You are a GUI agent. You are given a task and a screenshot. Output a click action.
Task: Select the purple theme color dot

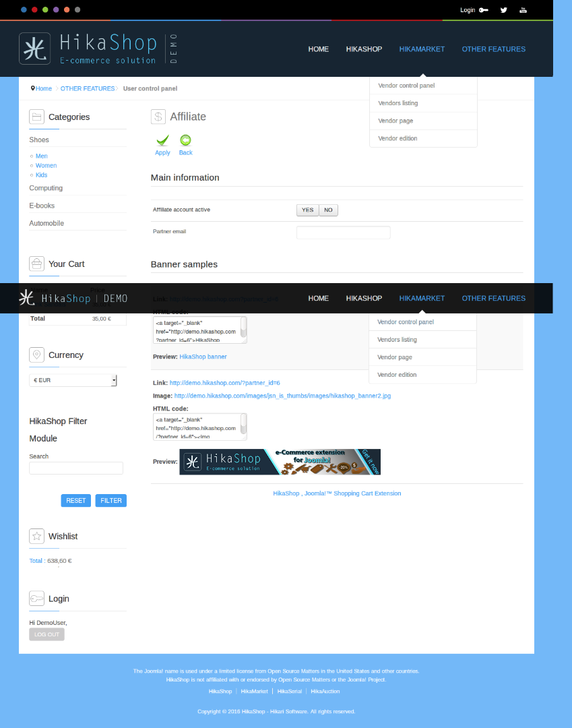pos(56,9)
